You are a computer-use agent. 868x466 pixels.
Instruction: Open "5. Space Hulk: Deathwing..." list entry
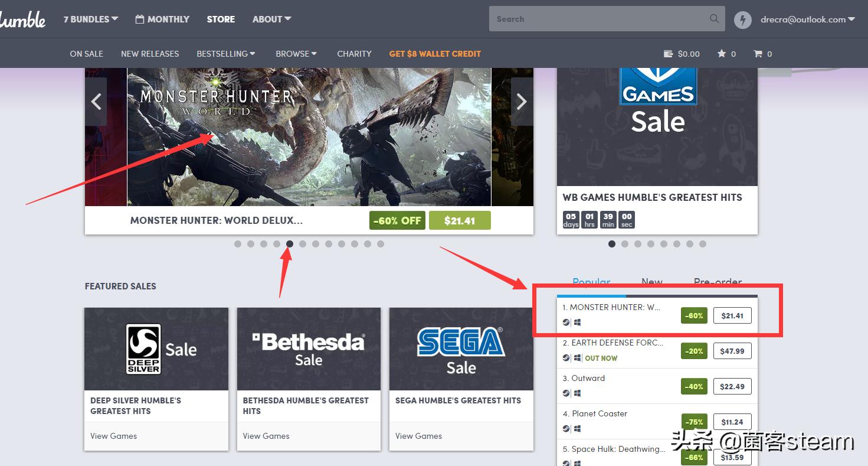pos(614,449)
